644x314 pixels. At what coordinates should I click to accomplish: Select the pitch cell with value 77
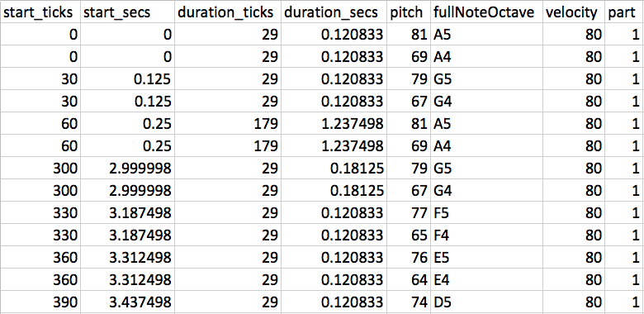tap(408, 213)
